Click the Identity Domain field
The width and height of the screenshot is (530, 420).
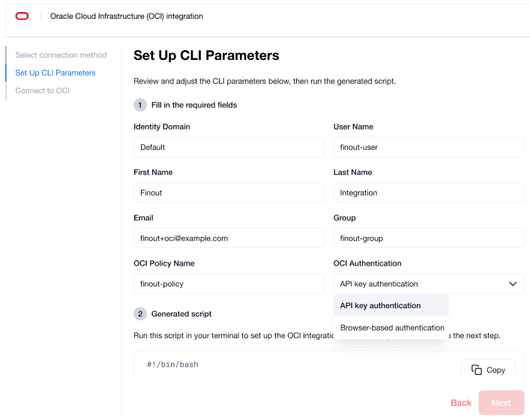pos(229,147)
